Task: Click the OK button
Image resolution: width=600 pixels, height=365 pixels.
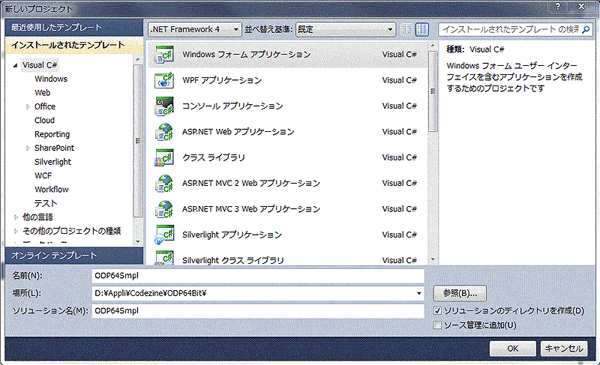Action: (x=513, y=349)
